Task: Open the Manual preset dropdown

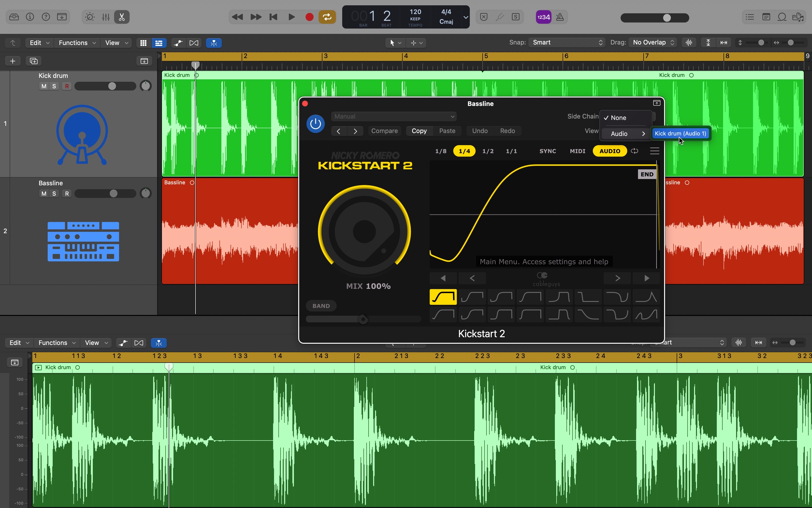Action: click(x=394, y=116)
